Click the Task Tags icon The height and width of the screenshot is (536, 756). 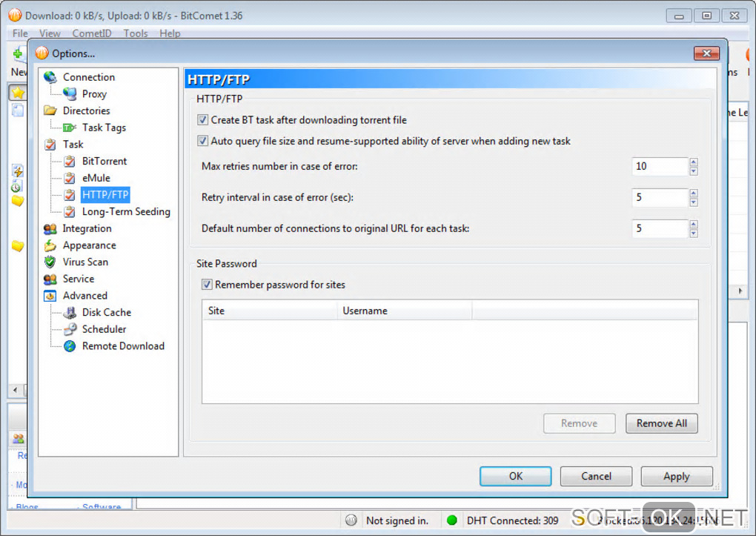70,128
